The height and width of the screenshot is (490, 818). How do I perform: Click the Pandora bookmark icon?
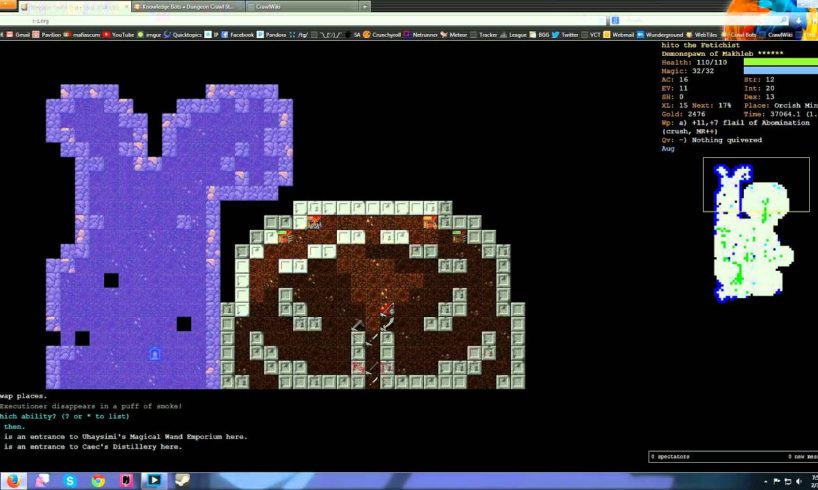[260, 34]
